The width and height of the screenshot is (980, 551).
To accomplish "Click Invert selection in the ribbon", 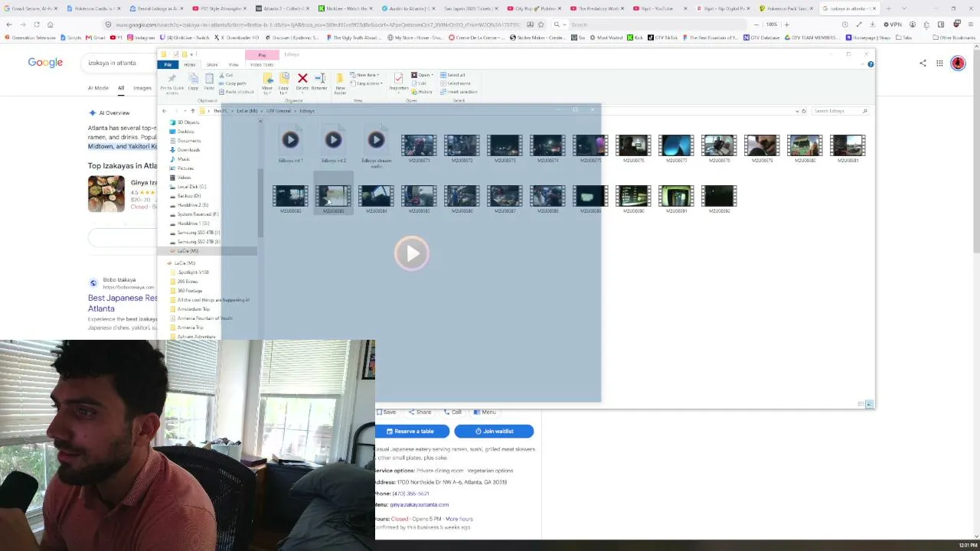I will 459,92.
